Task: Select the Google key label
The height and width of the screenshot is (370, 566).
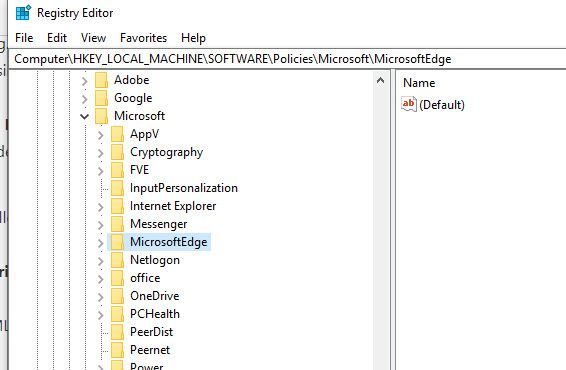Action: pos(133,98)
